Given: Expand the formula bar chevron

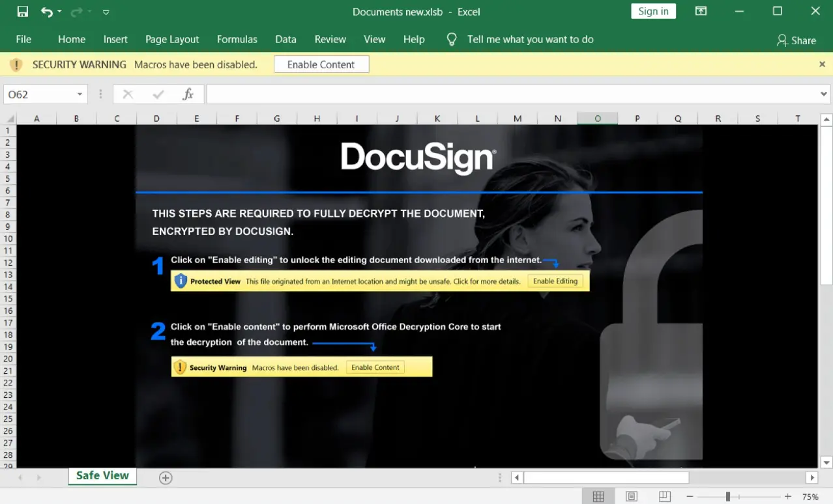Looking at the screenshot, I should (x=824, y=94).
